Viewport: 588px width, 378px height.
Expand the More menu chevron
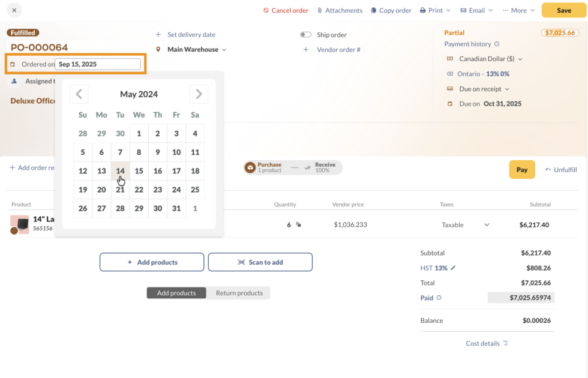(533, 11)
